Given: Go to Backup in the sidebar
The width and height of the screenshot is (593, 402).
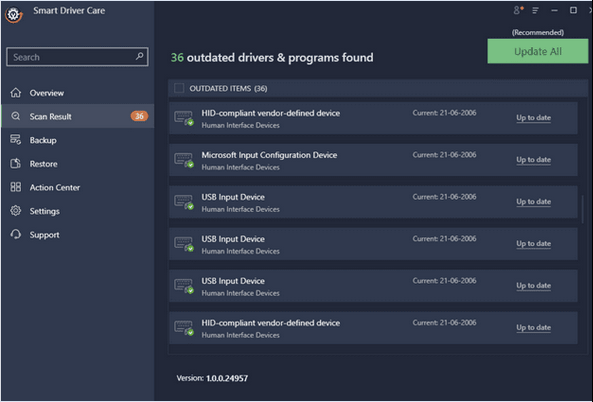Looking at the screenshot, I should (x=78, y=140).
